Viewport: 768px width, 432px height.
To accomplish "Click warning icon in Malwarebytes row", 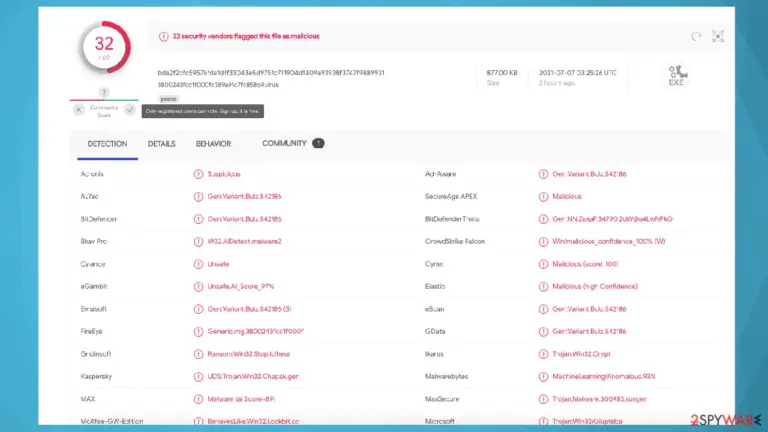I will 543,377.
